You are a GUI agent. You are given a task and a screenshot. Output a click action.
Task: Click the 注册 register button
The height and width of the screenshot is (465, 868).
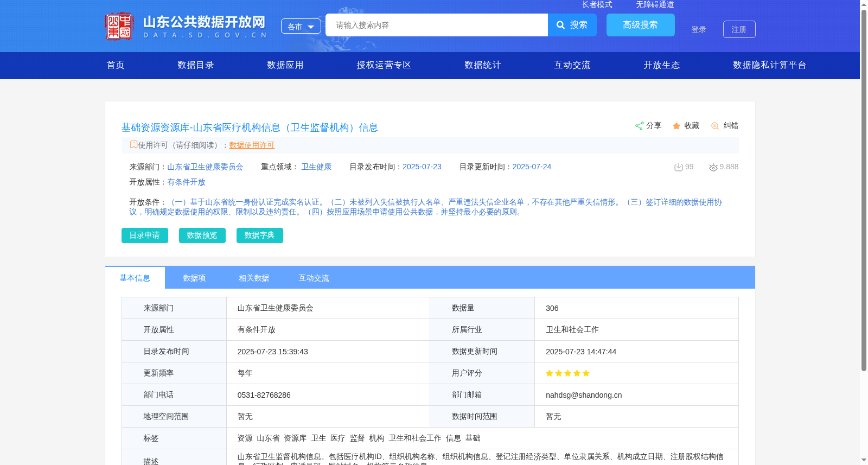pos(739,29)
